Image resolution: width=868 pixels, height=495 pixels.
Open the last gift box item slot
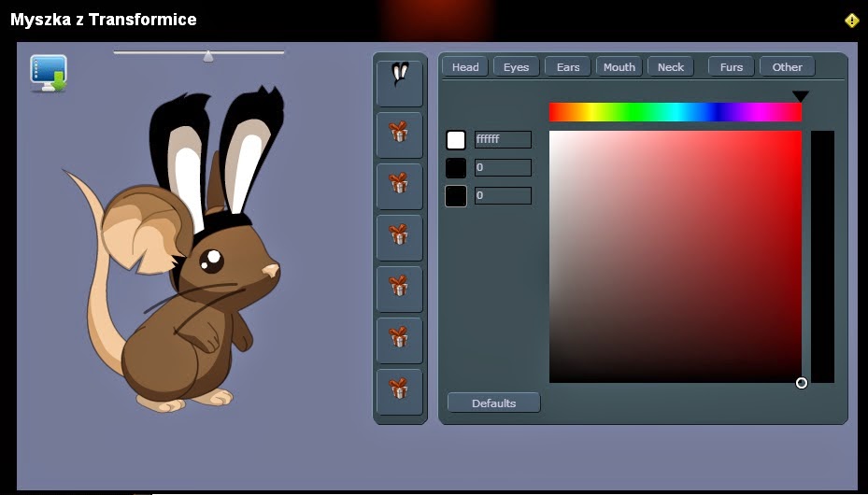400,392
